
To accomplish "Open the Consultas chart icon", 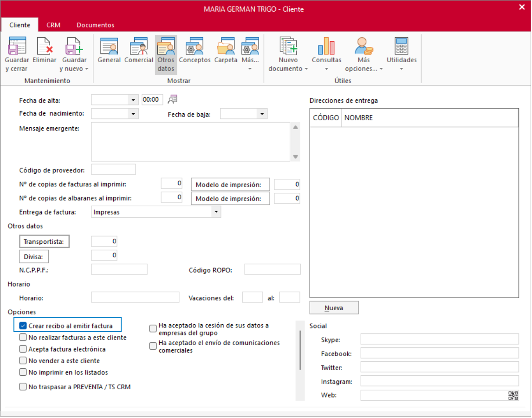I will tap(326, 46).
